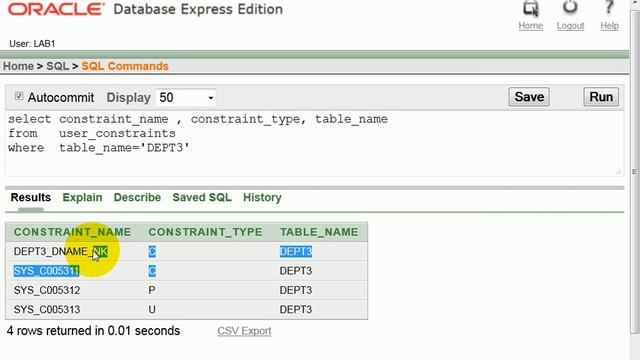
Task: Click constraint type C in DEPT3_DNAME_NK row
Action: pos(152,251)
